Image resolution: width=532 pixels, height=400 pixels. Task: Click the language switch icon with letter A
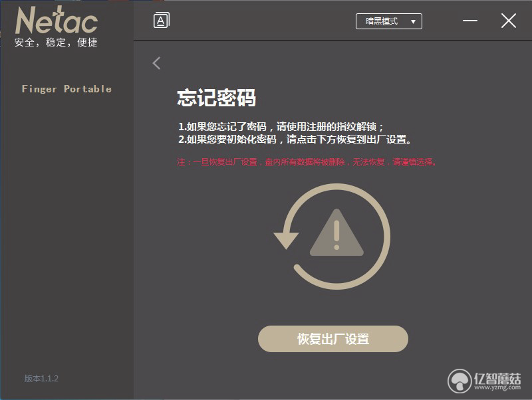click(162, 21)
